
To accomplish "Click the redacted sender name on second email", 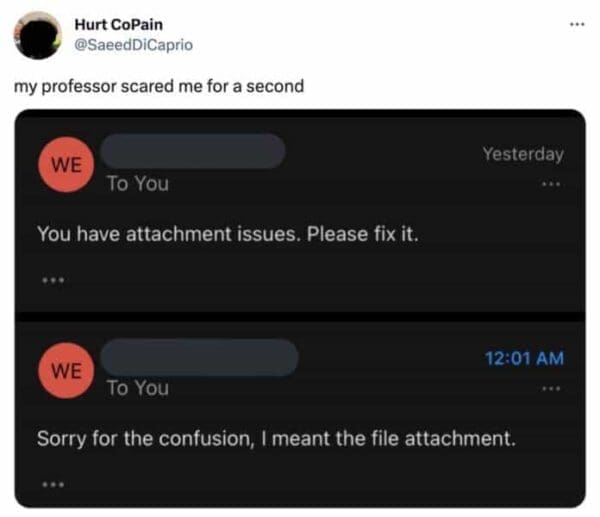I will point(200,356).
